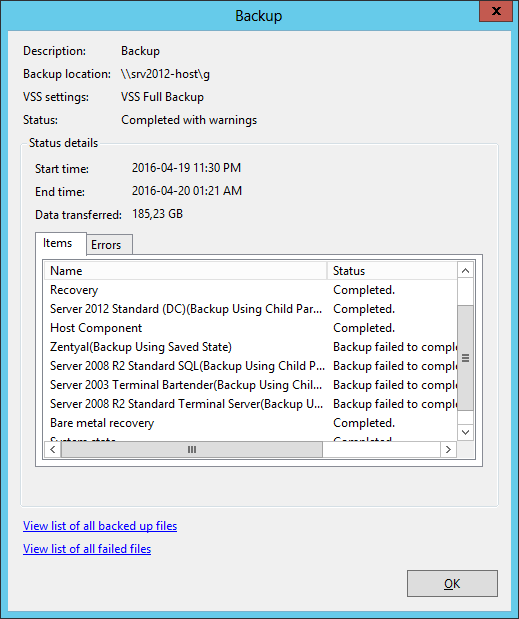Viewport: 519px width, 619px height.
Task: Open View list of all backed up files
Action: [100, 526]
